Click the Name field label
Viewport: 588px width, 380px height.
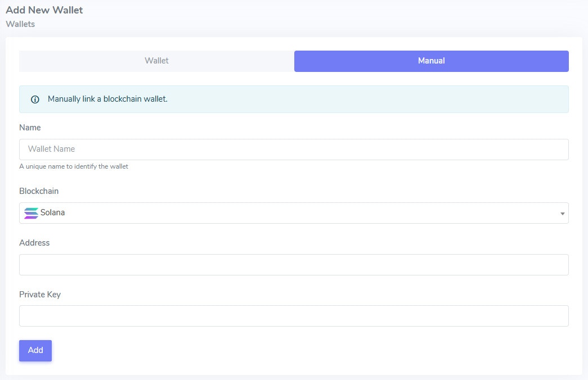point(30,128)
